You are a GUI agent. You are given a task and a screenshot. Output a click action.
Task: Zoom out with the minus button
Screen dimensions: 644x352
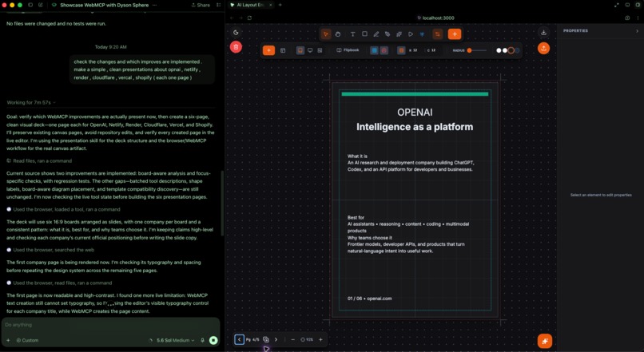click(293, 339)
